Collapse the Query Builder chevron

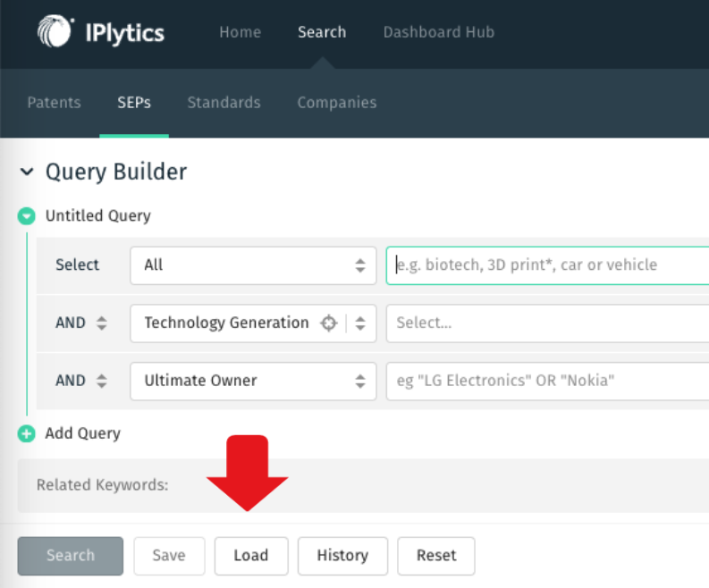pos(27,172)
